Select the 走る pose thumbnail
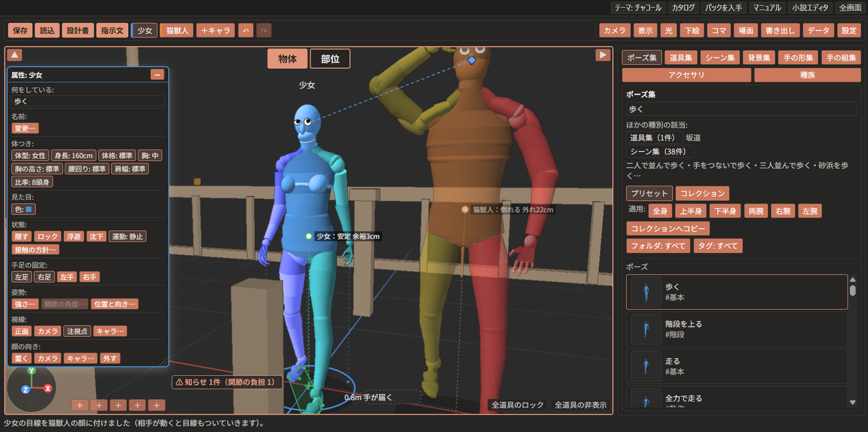 [646, 366]
